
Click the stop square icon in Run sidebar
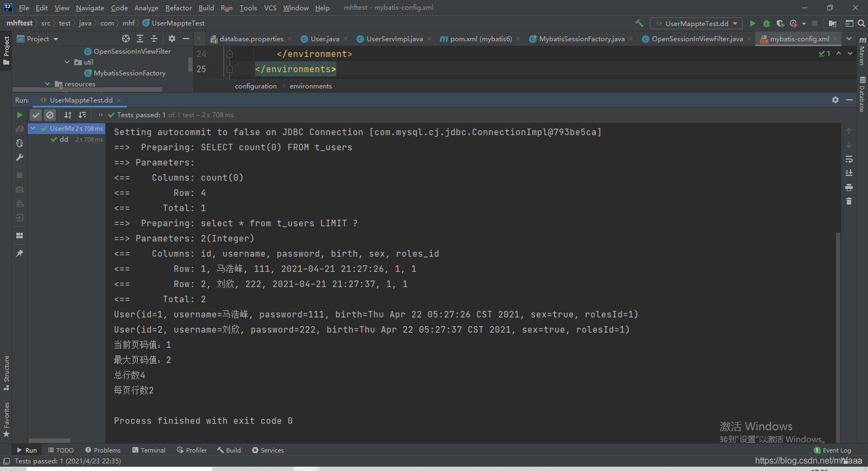(20, 175)
